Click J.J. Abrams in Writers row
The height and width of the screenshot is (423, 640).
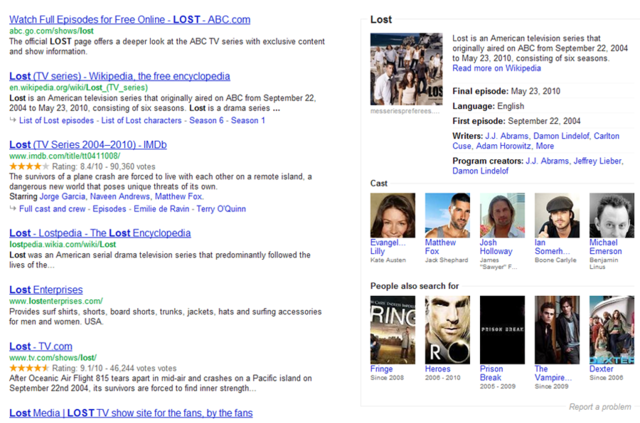[x=507, y=136]
